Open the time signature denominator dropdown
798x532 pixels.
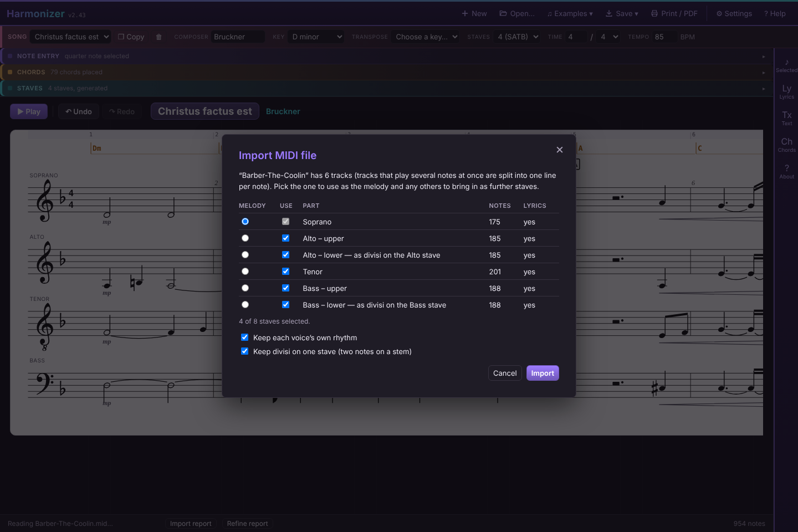pos(608,37)
